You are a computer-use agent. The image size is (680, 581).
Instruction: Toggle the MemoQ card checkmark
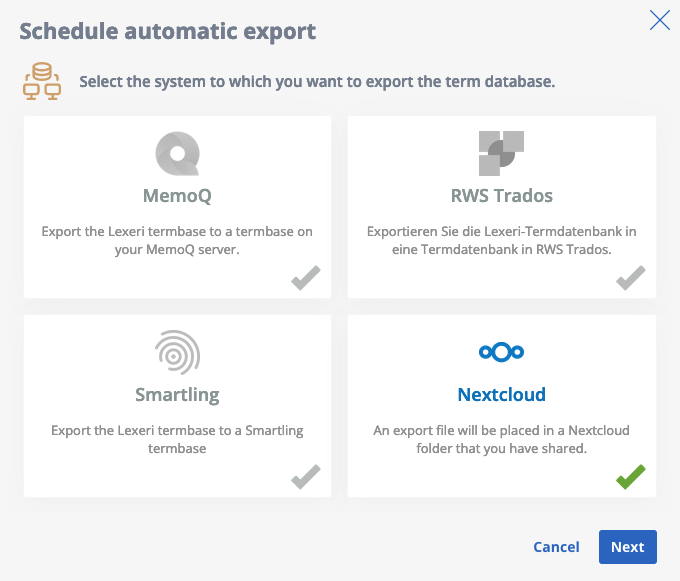pos(306,277)
